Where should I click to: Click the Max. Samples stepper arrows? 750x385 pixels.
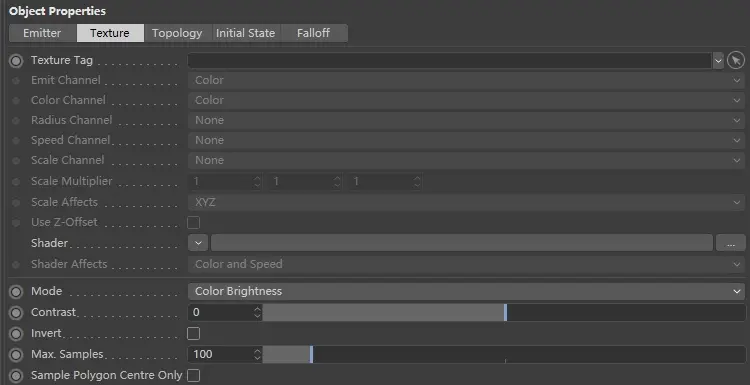point(258,355)
